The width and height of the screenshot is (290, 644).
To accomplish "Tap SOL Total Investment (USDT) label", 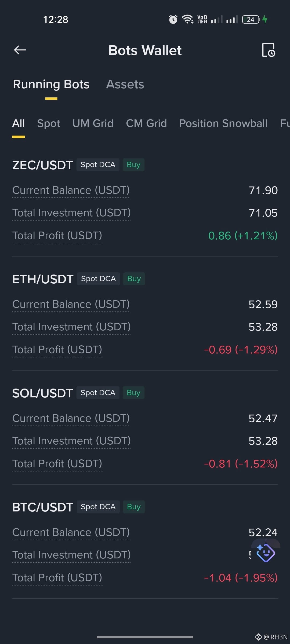I will point(71,441).
